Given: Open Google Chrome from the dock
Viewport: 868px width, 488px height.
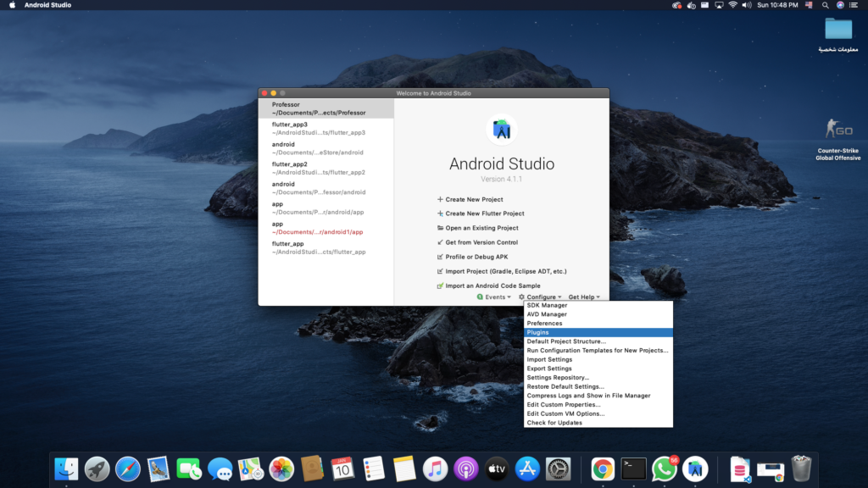Looking at the screenshot, I should (603, 469).
